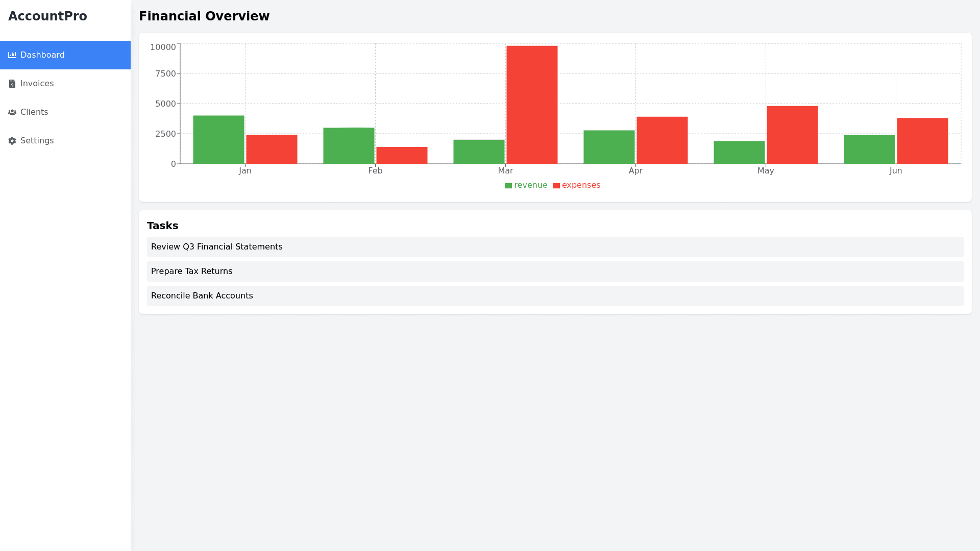Open the Invoices menu item
This screenshot has width=980, height=551.
pos(37,84)
